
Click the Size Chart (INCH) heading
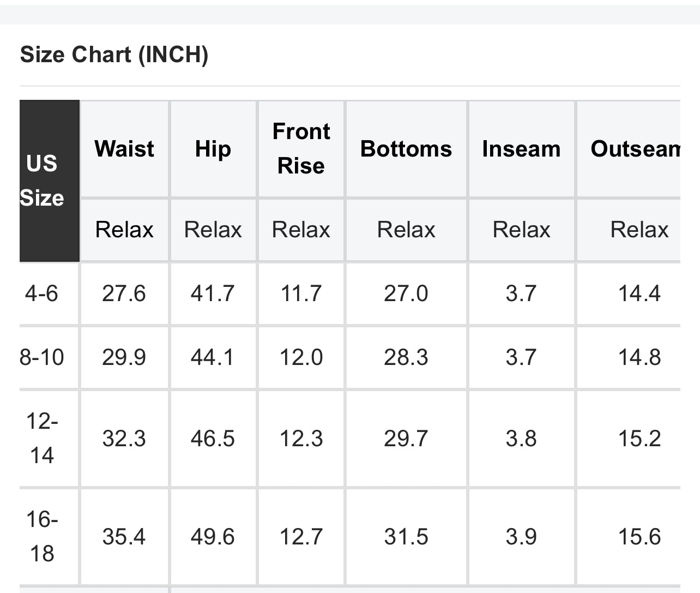tap(114, 55)
